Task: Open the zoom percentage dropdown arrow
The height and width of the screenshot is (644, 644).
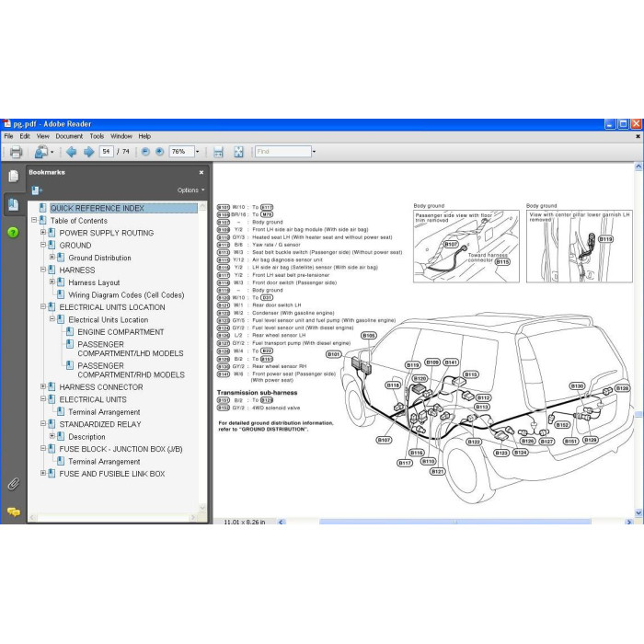Action: click(198, 152)
